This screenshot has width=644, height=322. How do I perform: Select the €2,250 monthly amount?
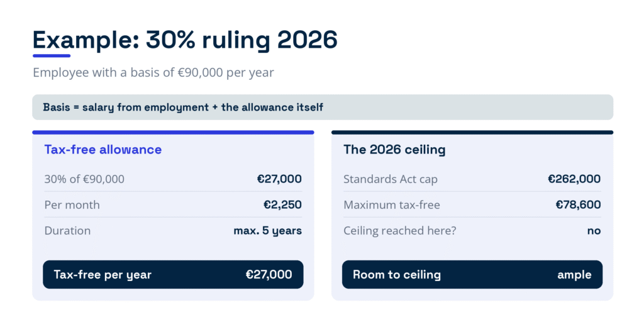[282, 204]
